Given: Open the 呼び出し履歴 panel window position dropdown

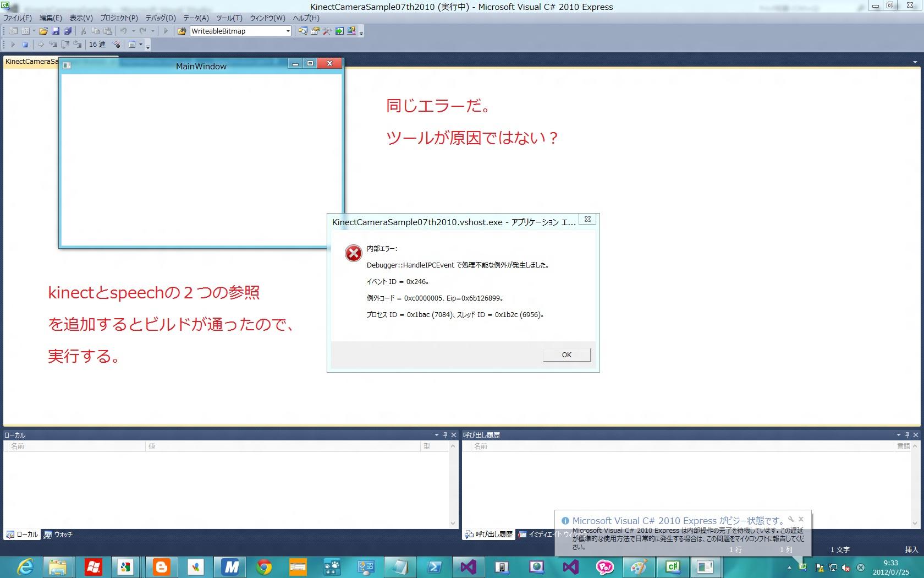Looking at the screenshot, I should pos(899,435).
